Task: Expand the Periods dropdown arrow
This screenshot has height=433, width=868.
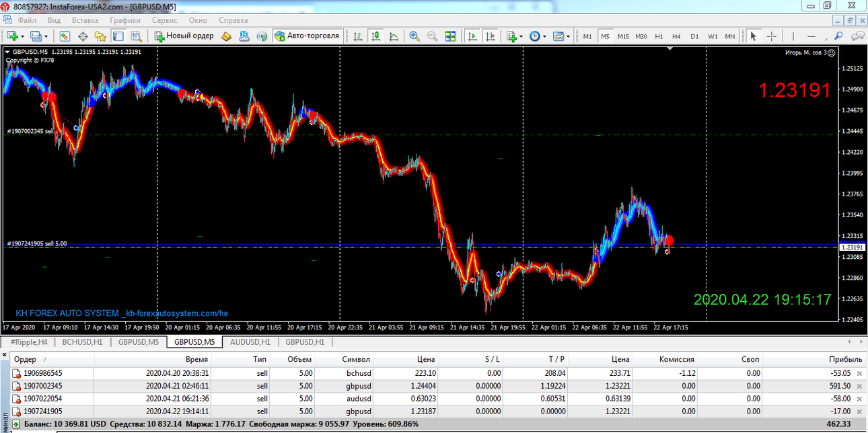Action: point(545,36)
